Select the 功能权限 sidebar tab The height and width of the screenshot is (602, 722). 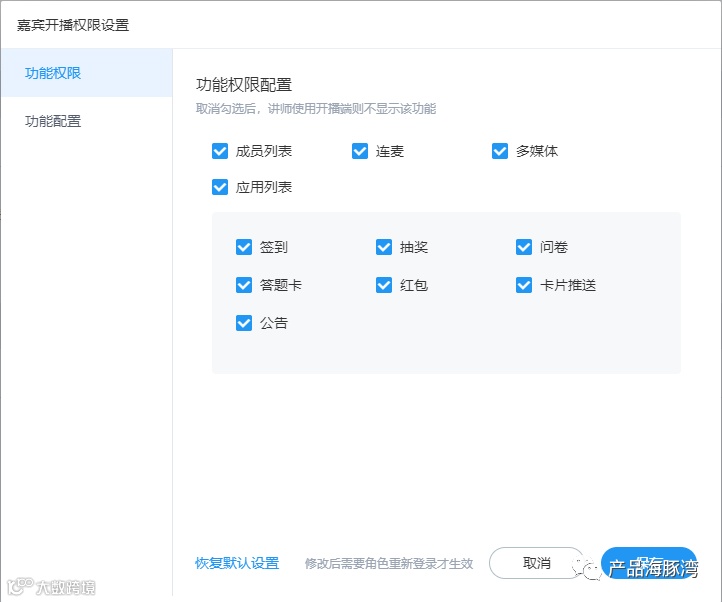87,73
